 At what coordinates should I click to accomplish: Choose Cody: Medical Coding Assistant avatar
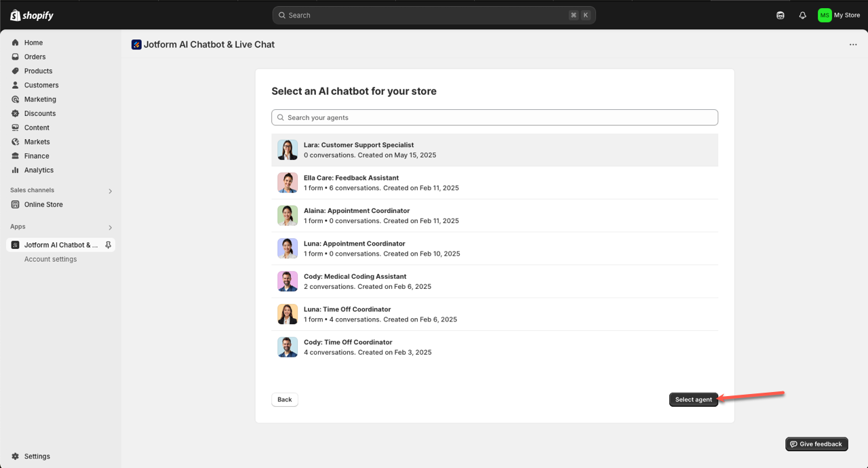pos(288,281)
